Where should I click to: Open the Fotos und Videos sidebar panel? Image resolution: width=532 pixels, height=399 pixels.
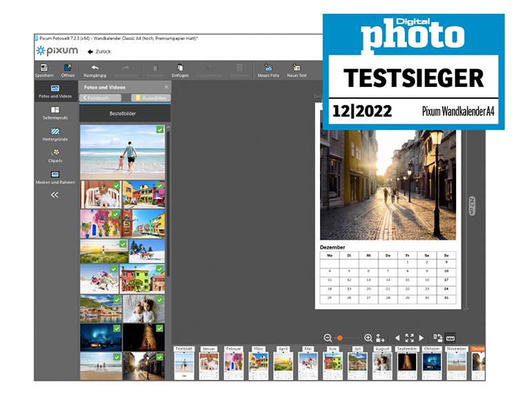[55, 91]
